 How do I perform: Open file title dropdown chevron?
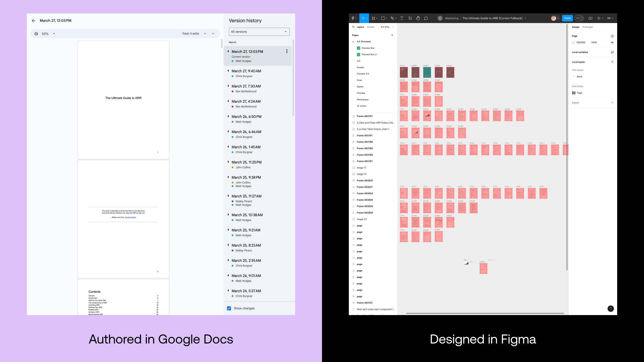point(525,19)
